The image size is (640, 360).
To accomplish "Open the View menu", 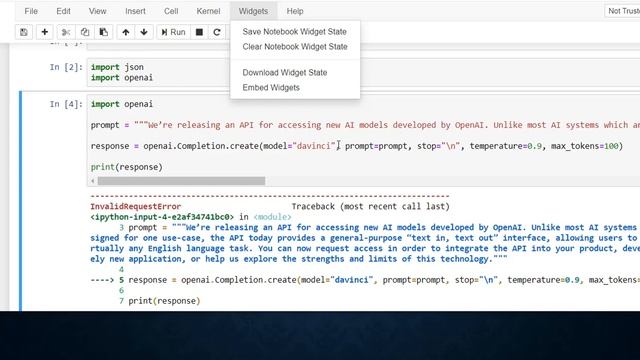I will point(98,11).
